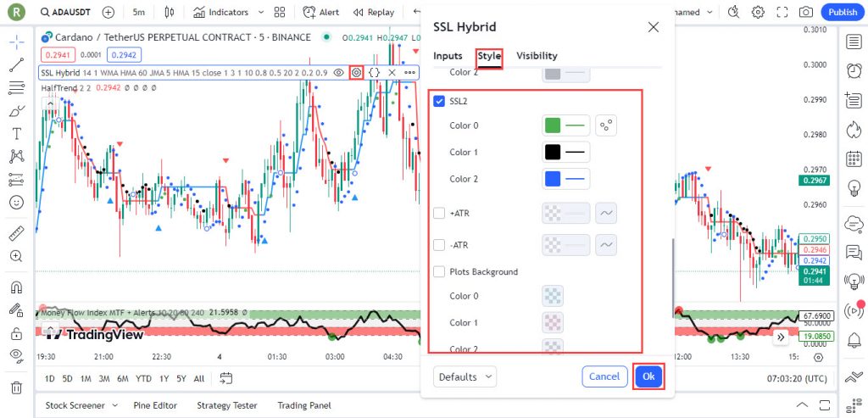This screenshot has width=868, height=418.
Task: Open the watchlist panel
Action: pyautogui.click(x=854, y=42)
